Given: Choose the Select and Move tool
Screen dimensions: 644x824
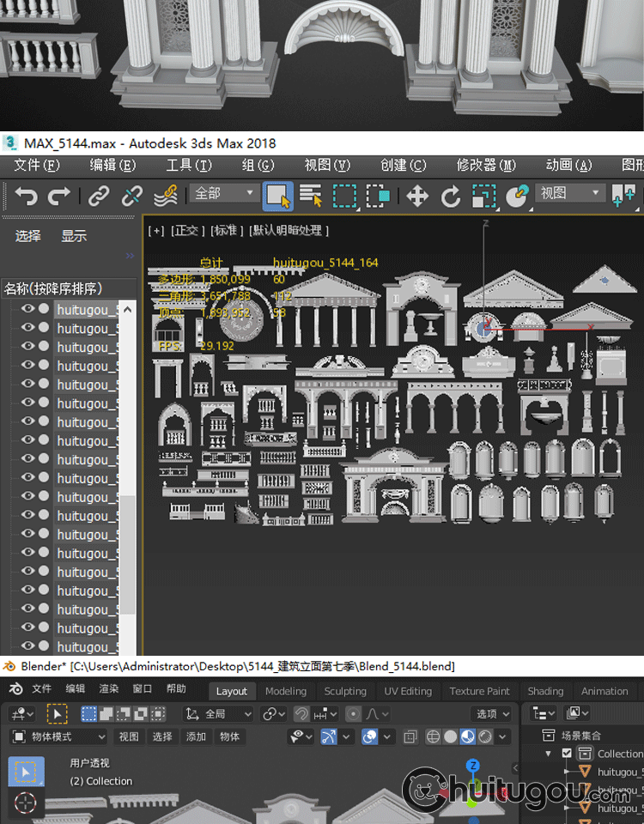Looking at the screenshot, I should coord(417,196).
